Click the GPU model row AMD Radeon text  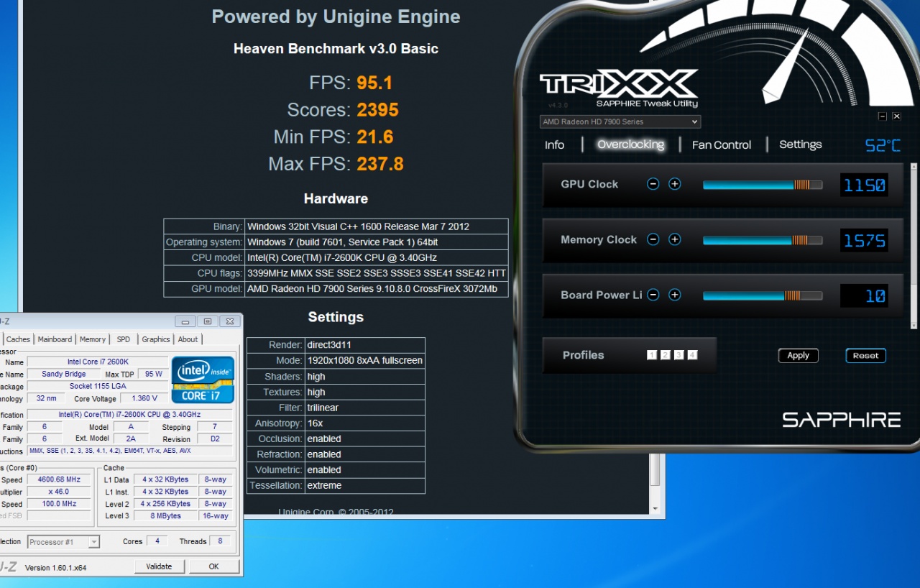376,289
